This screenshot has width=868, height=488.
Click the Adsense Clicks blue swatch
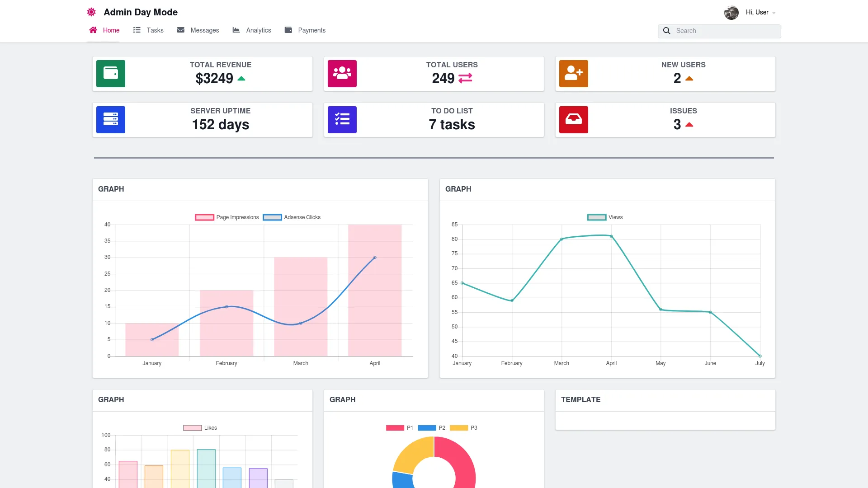[272, 217]
